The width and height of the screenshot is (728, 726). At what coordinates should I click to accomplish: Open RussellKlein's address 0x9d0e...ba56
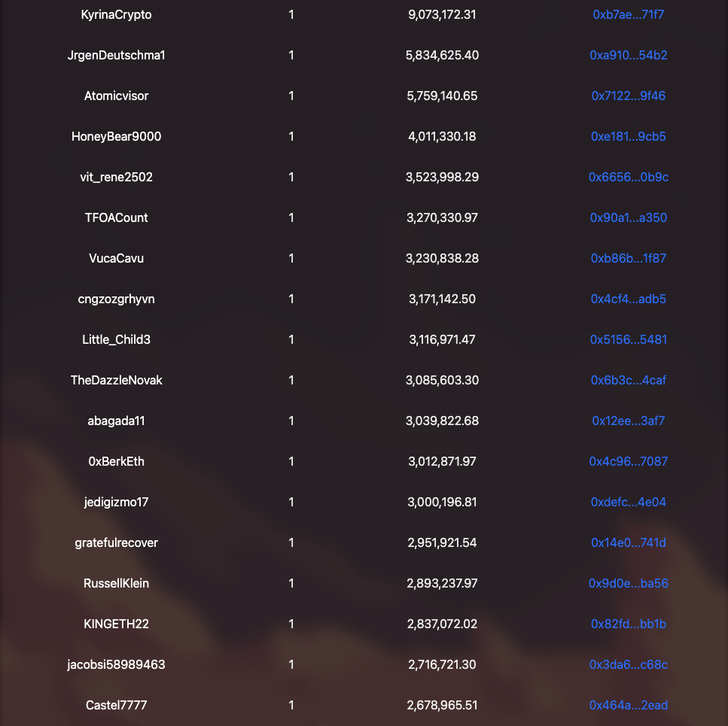click(x=628, y=583)
